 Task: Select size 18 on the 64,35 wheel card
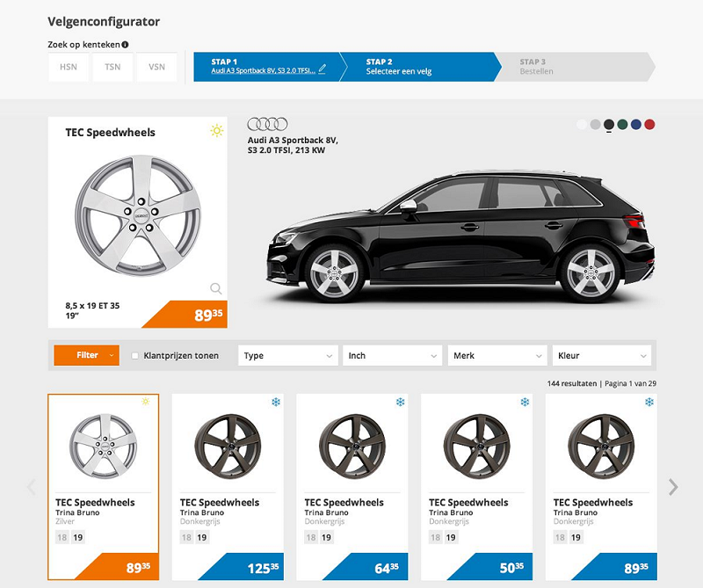tap(311, 537)
